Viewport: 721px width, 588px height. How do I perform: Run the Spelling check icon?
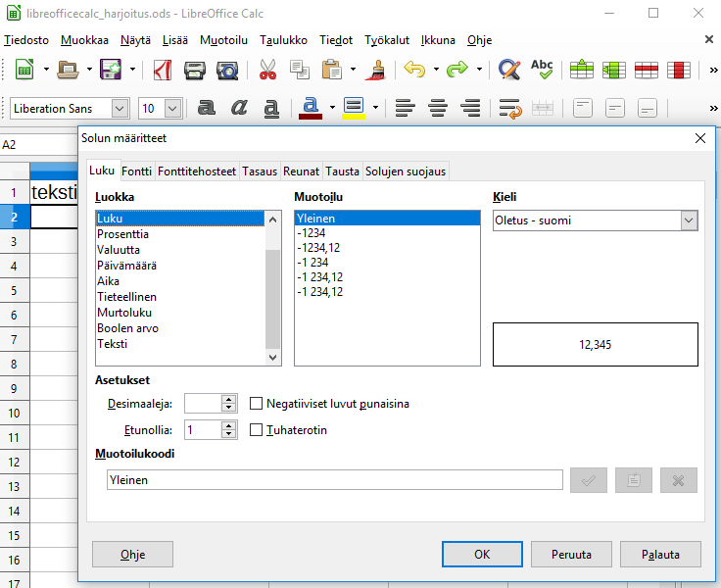point(542,70)
